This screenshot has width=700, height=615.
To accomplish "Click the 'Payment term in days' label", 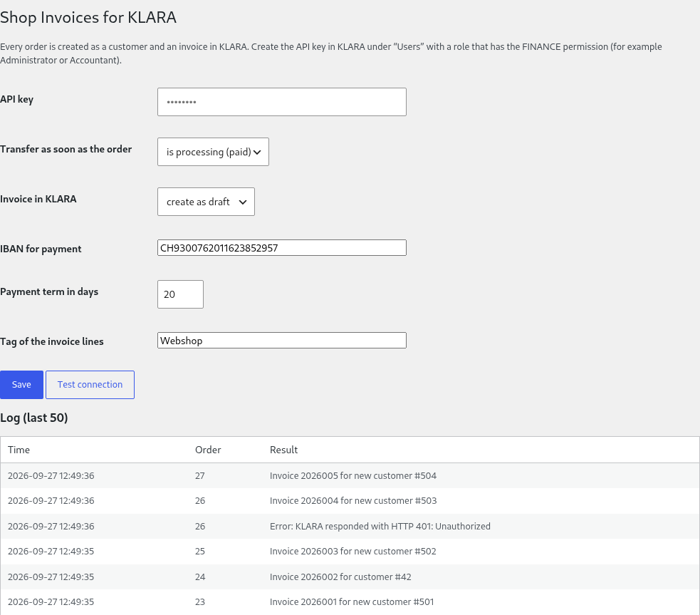I will click(x=49, y=291).
